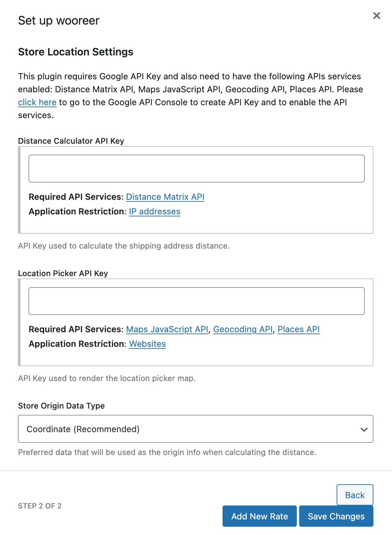Open the Distance Matrix API link
392x535 pixels.
(165, 197)
